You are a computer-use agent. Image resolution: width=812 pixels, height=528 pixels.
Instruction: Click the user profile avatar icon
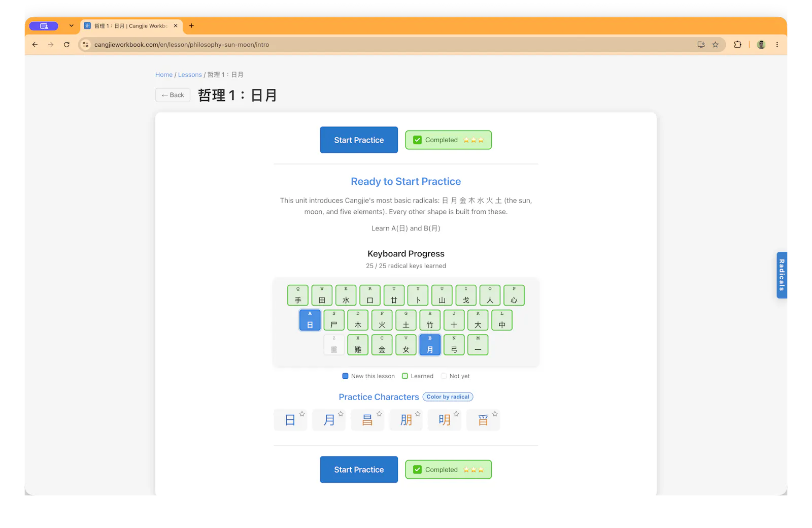pos(761,45)
